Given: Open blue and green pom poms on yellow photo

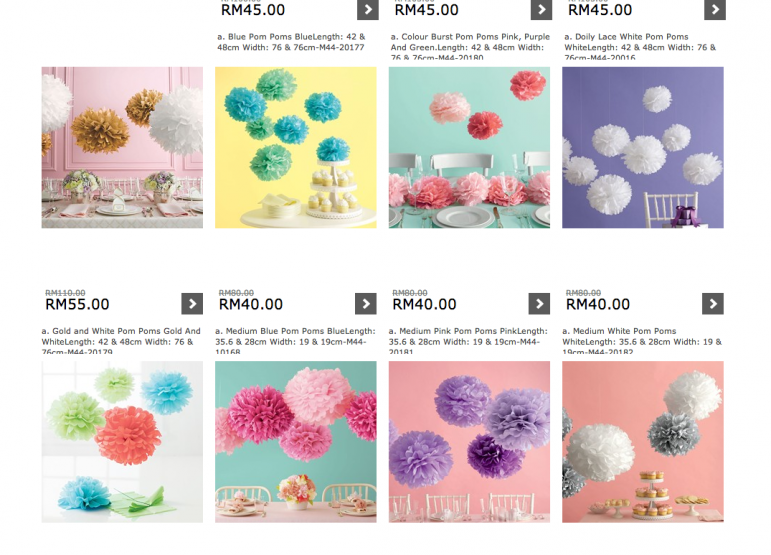Looking at the screenshot, I should [x=296, y=147].
